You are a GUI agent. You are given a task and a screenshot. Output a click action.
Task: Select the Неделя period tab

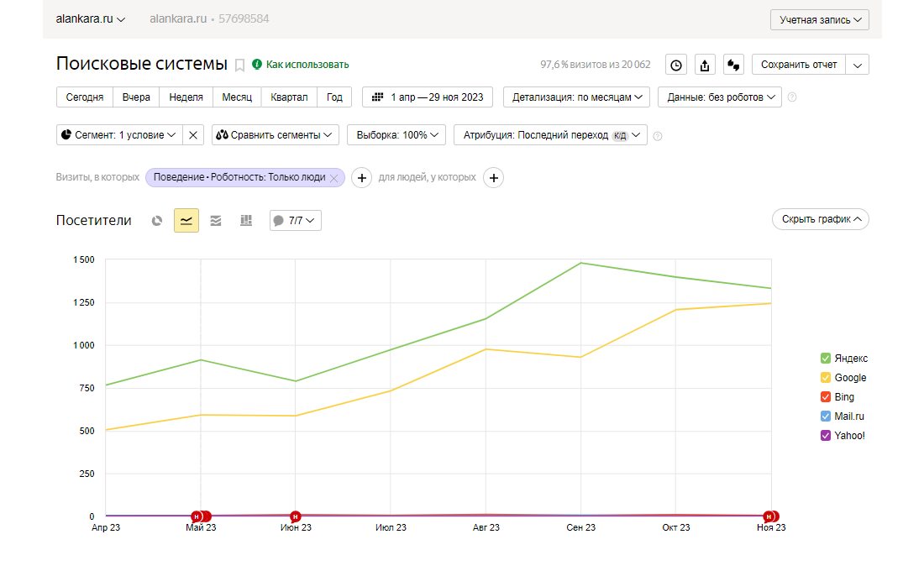(x=186, y=97)
